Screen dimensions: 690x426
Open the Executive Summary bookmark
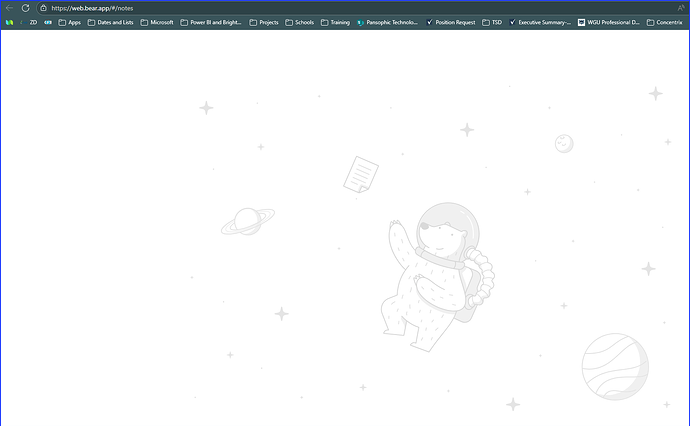(540, 22)
